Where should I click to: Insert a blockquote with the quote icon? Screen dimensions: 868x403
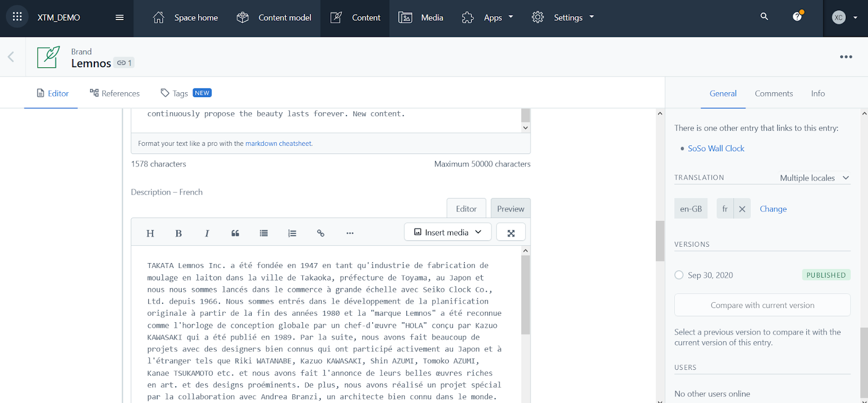(x=235, y=233)
